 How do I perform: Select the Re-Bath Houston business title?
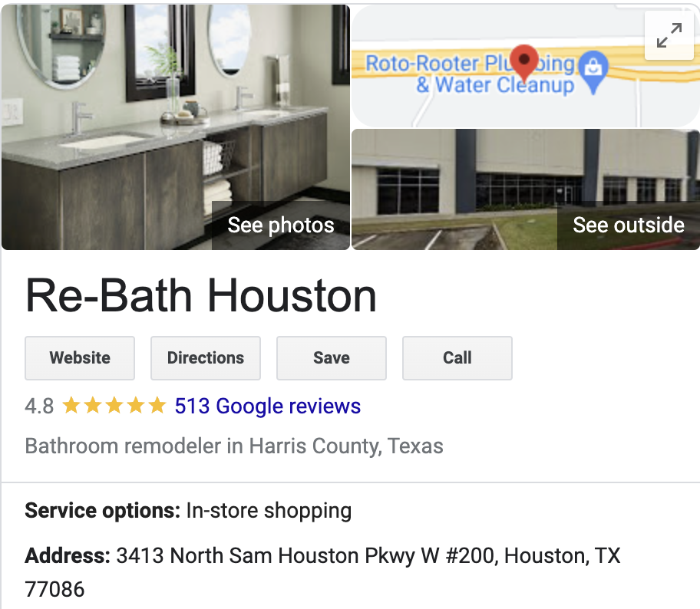click(201, 295)
